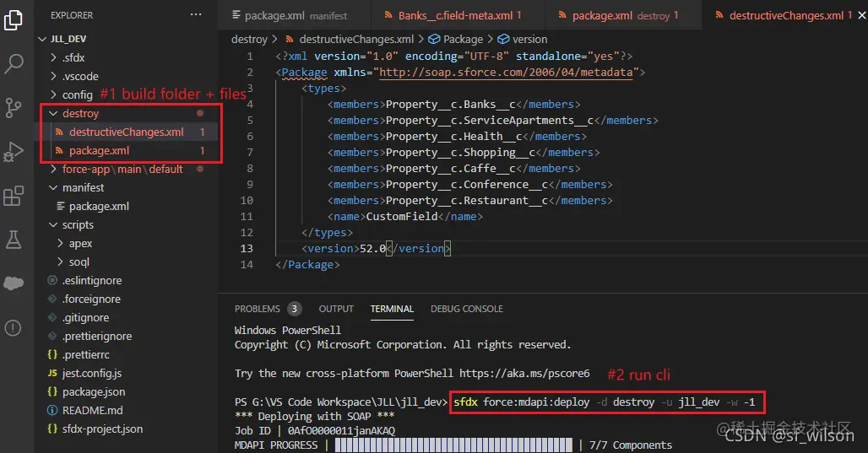The height and width of the screenshot is (453, 868).
Task: Switch to package.xml manifest tab
Action: 293,15
